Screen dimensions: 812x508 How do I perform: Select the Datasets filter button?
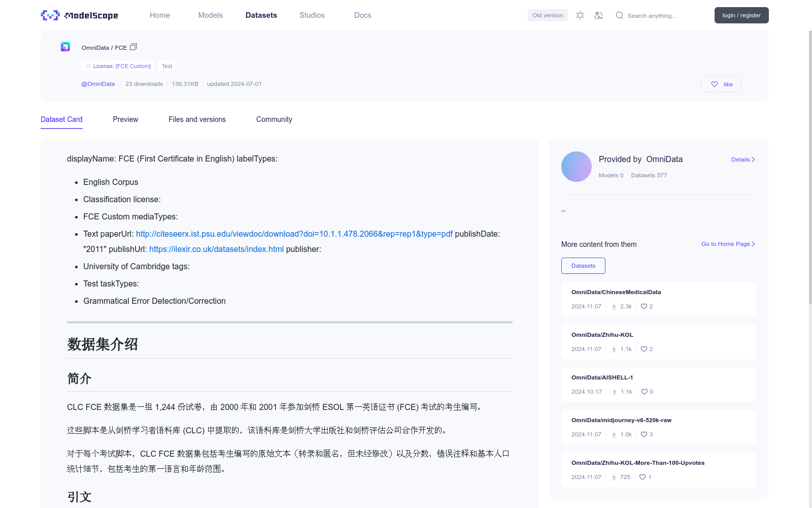click(583, 266)
